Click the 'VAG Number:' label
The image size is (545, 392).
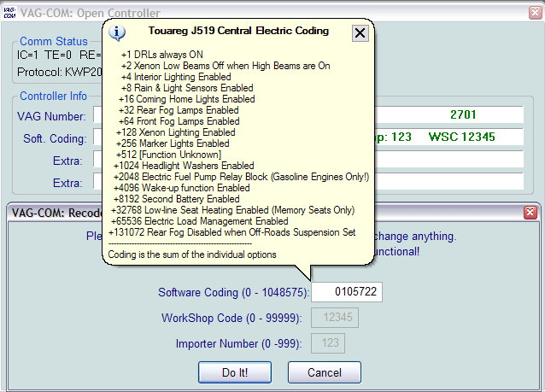(51, 116)
